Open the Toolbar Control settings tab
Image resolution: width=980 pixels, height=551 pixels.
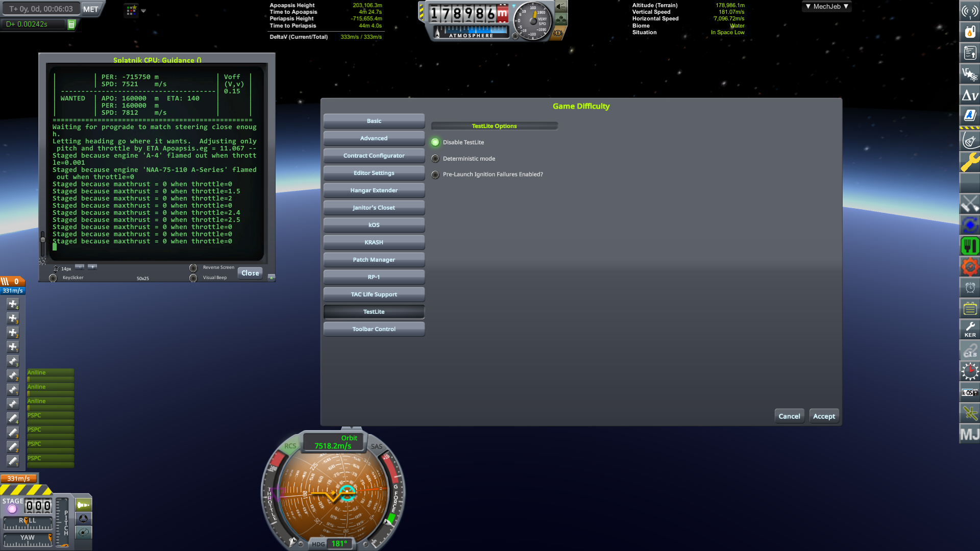click(374, 329)
